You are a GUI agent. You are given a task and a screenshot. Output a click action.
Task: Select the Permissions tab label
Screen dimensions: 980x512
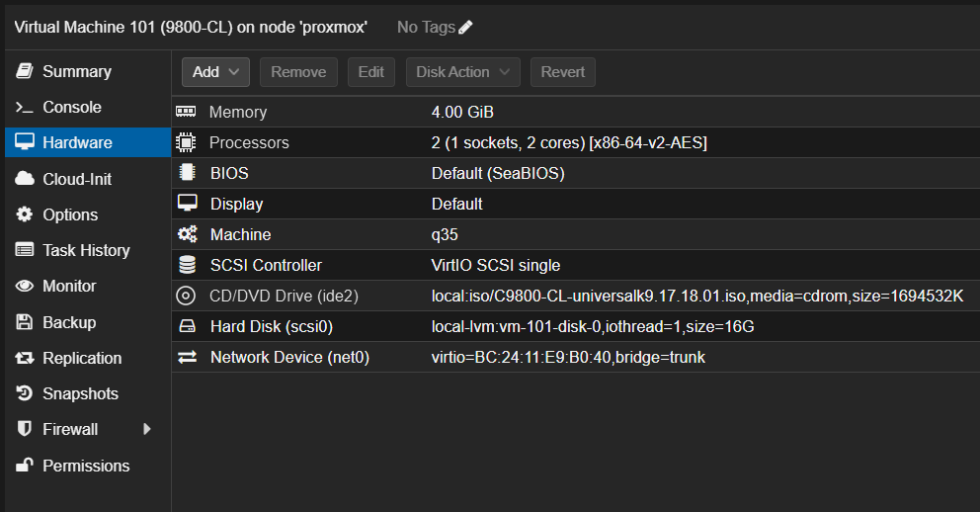[86, 466]
